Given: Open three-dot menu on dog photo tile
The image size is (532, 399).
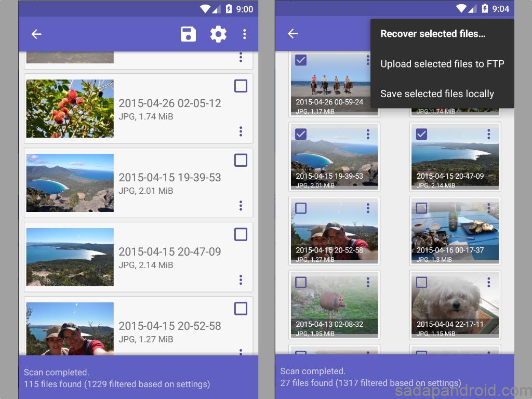Looking at the screenshot, I should pyautogui.click(x=488, y=282).
